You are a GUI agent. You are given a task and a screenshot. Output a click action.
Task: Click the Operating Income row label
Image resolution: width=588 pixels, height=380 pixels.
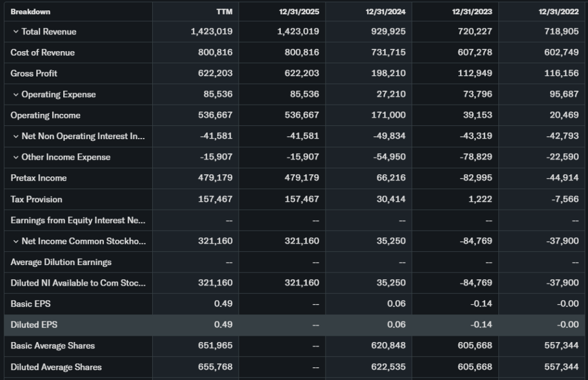point(45,116)
